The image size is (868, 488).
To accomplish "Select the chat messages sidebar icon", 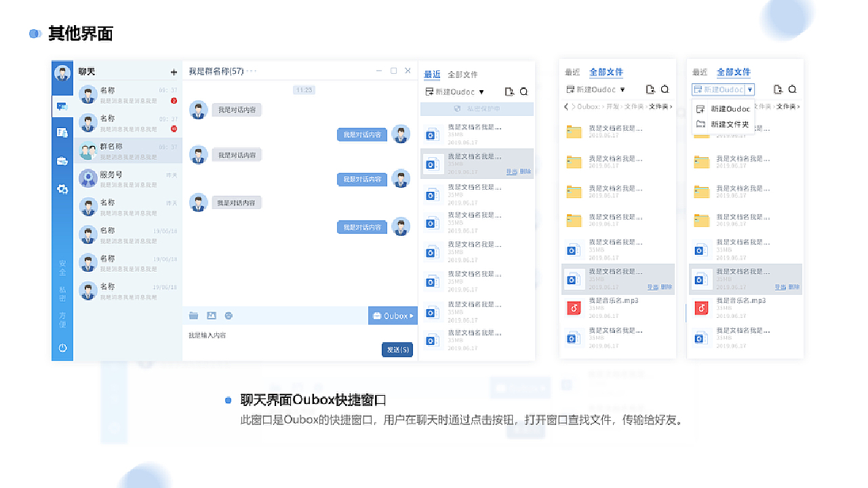I will pos(62,106).
